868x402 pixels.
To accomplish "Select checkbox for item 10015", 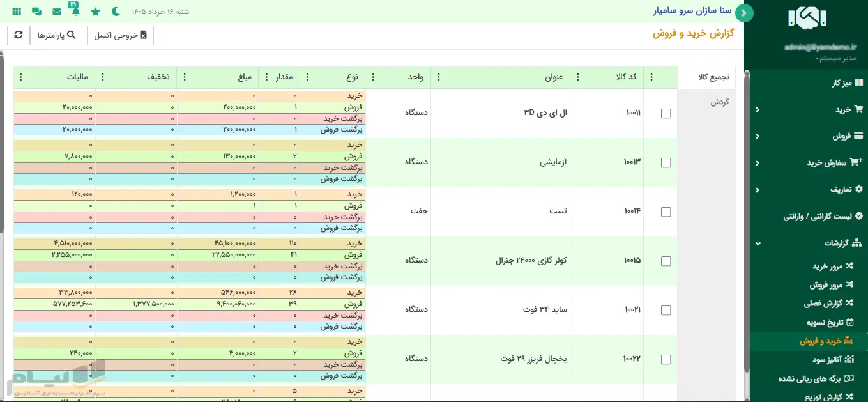I will coord(666,261).
